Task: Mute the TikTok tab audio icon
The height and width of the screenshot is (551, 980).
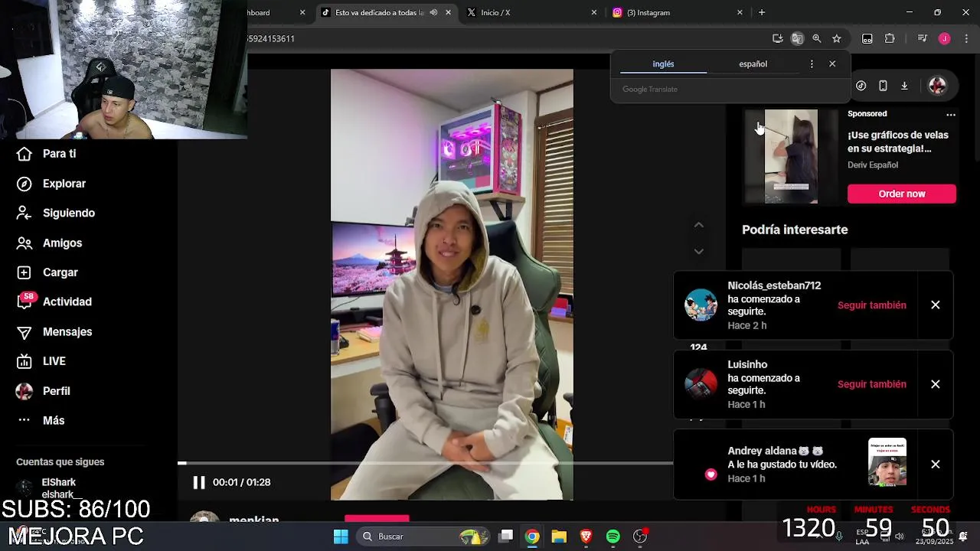Action: 433,12
